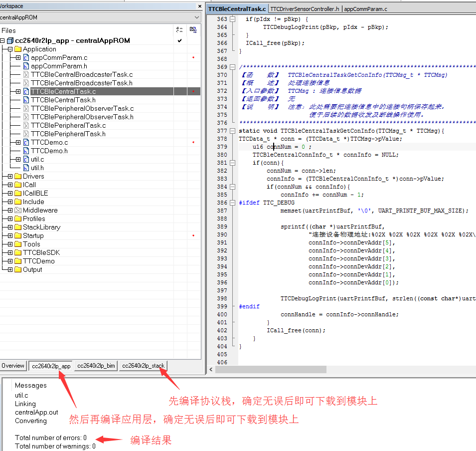This screenshot has width=476, height=451.
Task: Open appCommParam.c editor tab
Action: point(365,9)
